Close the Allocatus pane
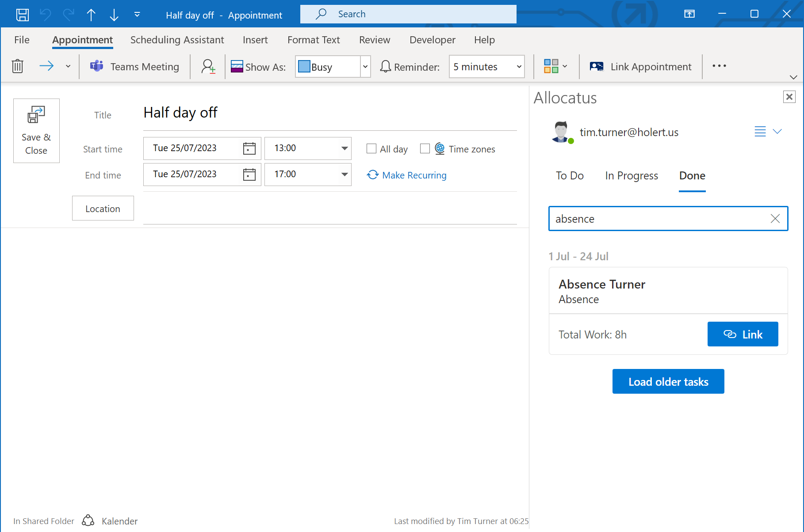Image resolution: width=804 pixels, height=532 pixels. coord(789,97)
